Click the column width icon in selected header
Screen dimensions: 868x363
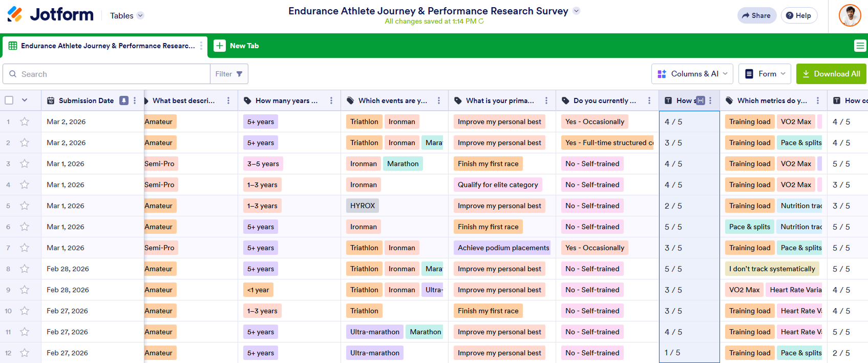click(701, 100)
